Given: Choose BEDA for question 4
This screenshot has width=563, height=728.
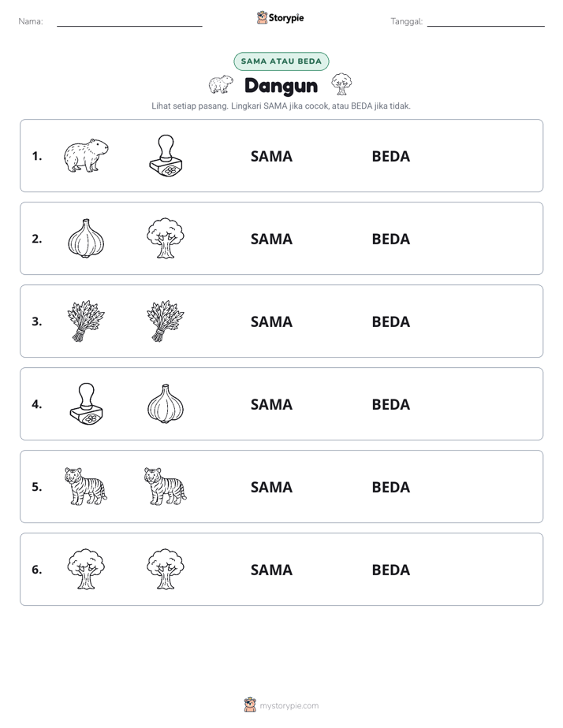Looking at the screenshot, I should point(390,404).
